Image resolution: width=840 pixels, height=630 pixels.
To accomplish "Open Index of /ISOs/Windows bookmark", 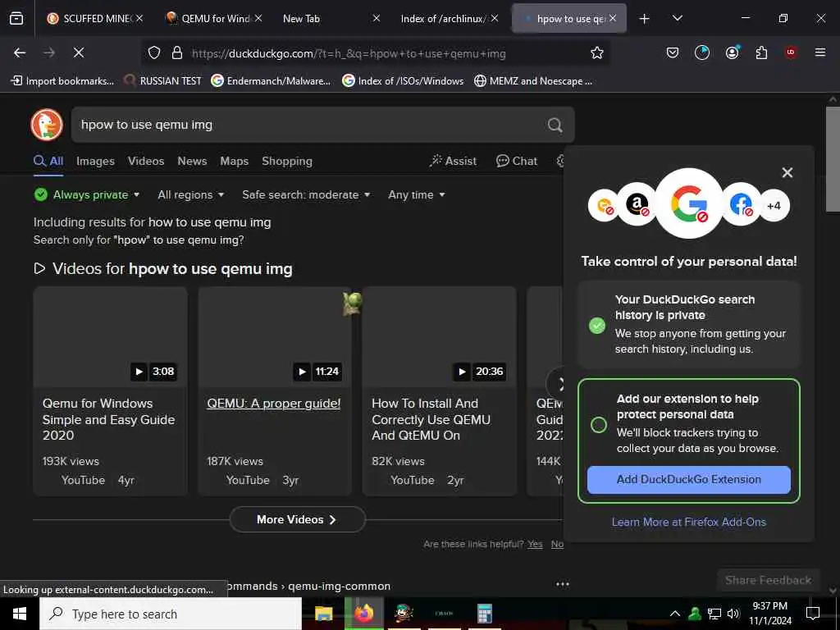I will pyautogui.click(x=403, y=81).
